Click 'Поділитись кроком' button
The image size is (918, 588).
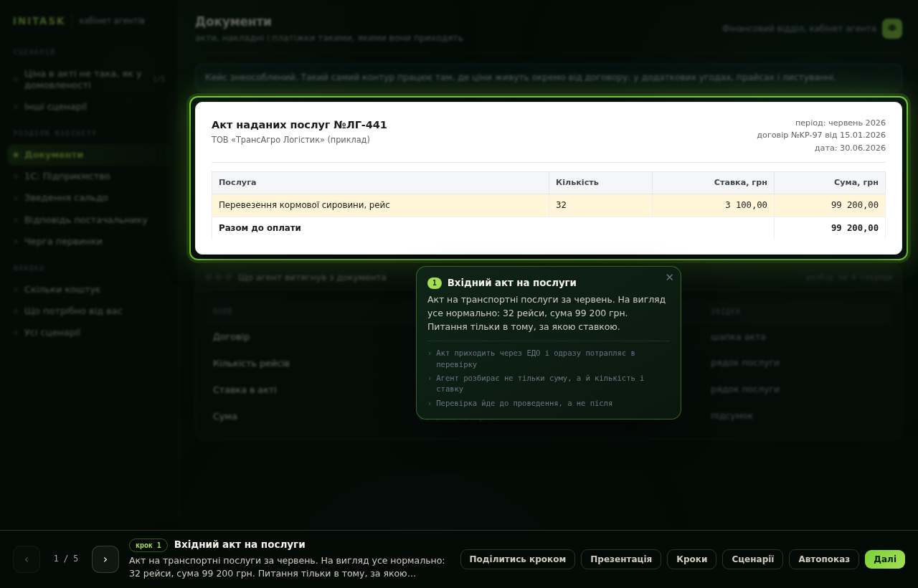[518, 559]
